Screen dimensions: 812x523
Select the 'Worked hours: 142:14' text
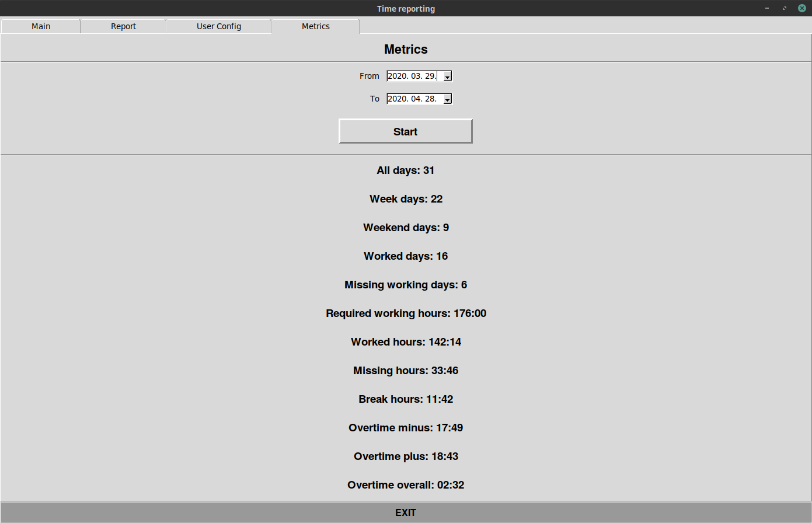pos(406,342)
